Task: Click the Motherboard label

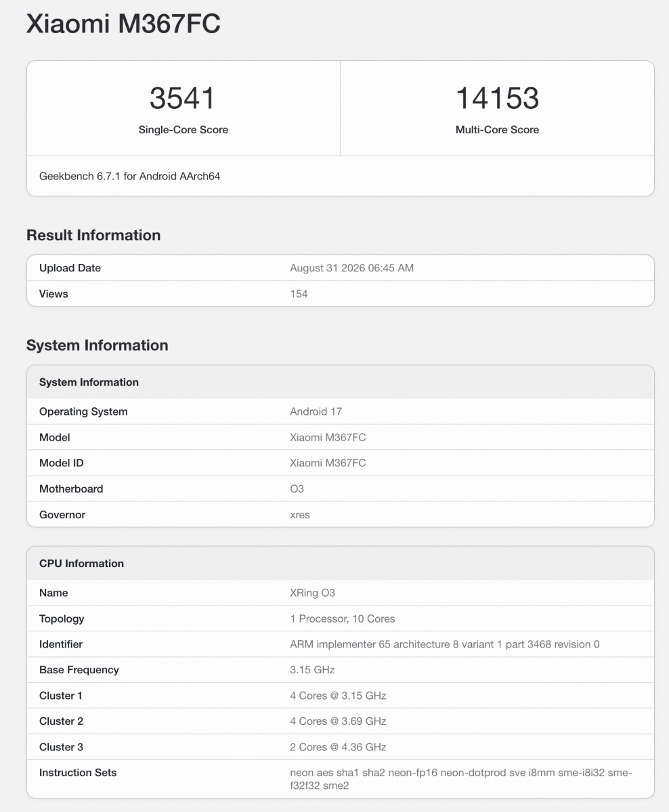Action: coord(71,489)
